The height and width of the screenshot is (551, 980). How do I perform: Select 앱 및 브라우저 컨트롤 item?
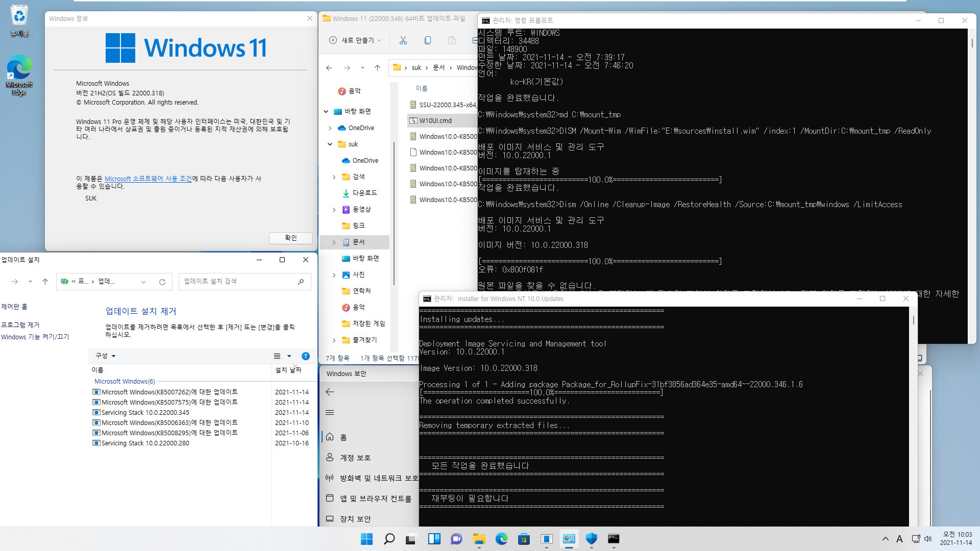370,498
